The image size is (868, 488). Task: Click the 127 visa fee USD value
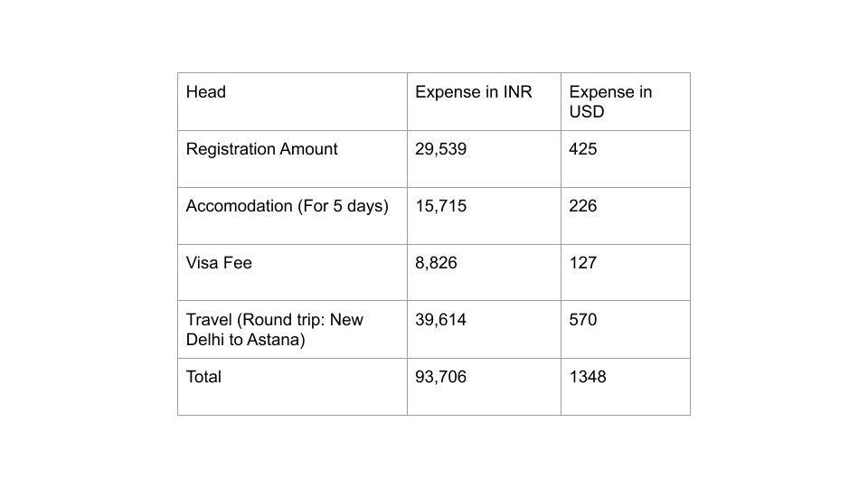coord(583,263)
